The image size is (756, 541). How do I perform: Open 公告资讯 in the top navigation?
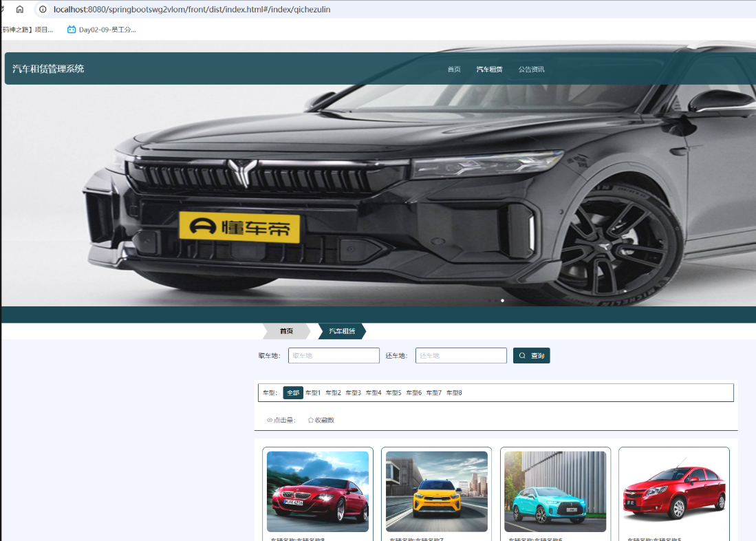point(531,70)
